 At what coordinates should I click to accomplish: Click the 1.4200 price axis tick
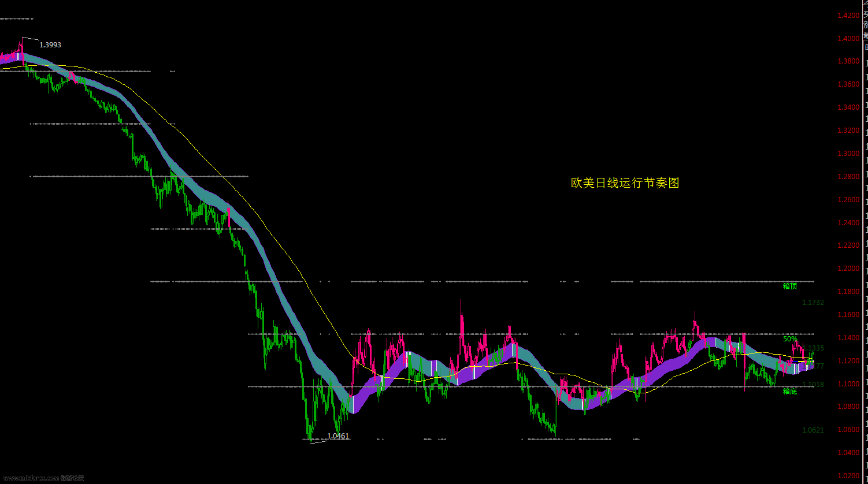coord(848,16)
